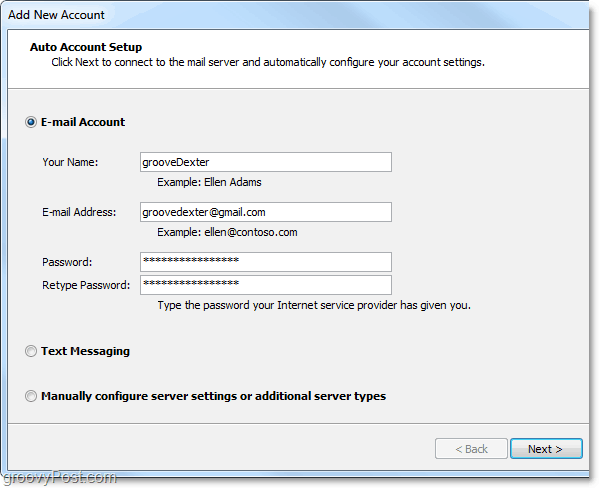Viewport: 599px width, 488px height.
Task: Click the ellen@contoso.com example text
Action: pos(251,232)
